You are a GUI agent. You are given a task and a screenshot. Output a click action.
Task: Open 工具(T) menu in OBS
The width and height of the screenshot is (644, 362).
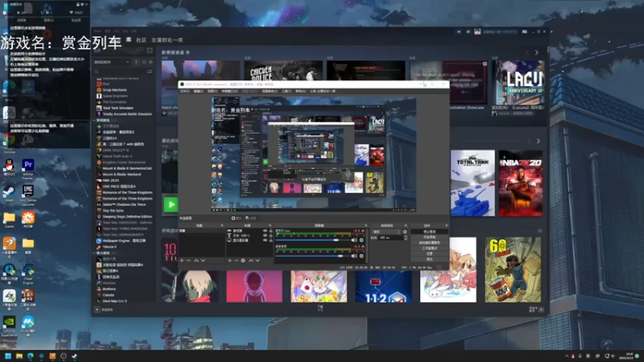287,91
